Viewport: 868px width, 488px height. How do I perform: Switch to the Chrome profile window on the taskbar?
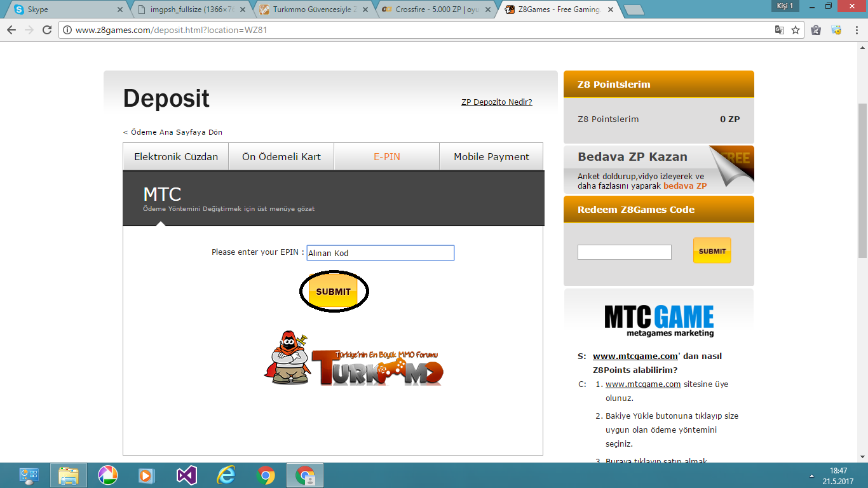point(305,475)
